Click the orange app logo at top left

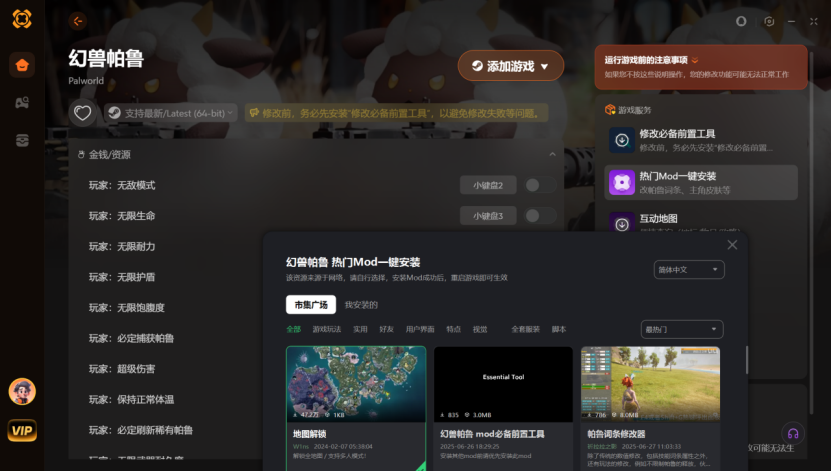22,19
